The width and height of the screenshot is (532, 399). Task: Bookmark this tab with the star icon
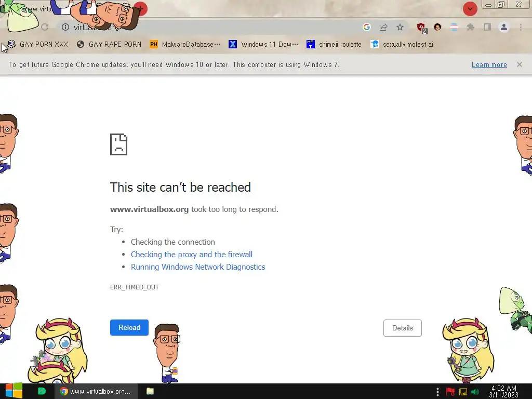[400, 27]
